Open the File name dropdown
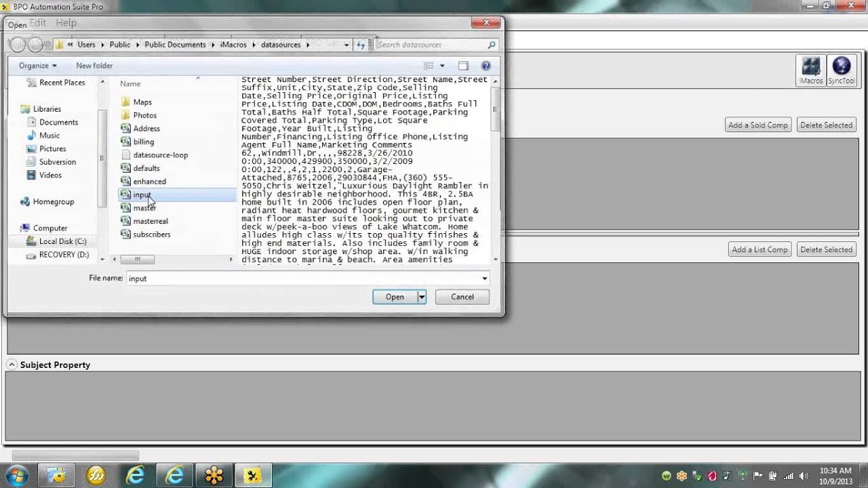This screenshot has width=868, height=488. tap(484, 279)
